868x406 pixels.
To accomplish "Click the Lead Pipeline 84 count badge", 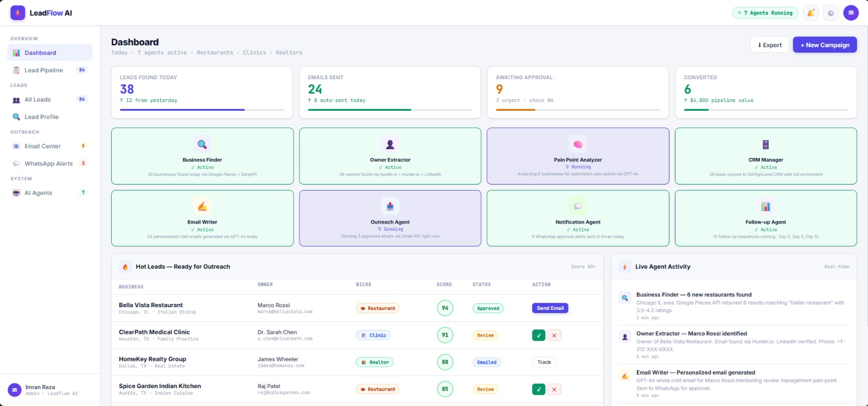I will (82, 70).
